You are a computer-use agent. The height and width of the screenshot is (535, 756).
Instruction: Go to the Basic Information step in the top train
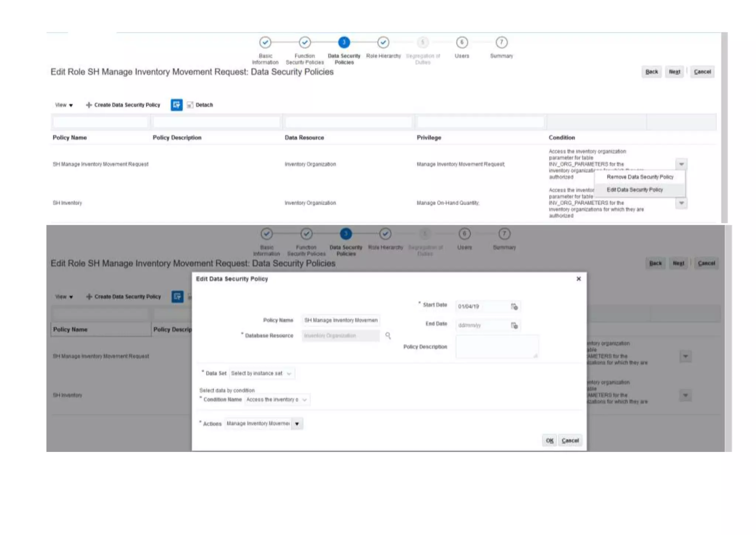point(265,43)
